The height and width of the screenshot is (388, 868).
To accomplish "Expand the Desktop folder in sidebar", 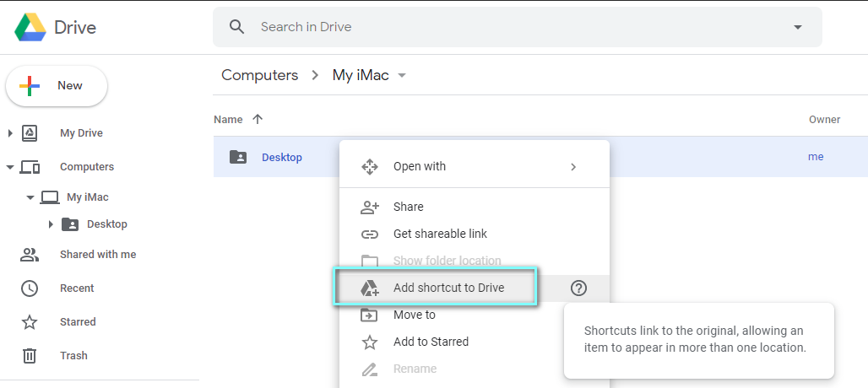I will click(51, 224).
